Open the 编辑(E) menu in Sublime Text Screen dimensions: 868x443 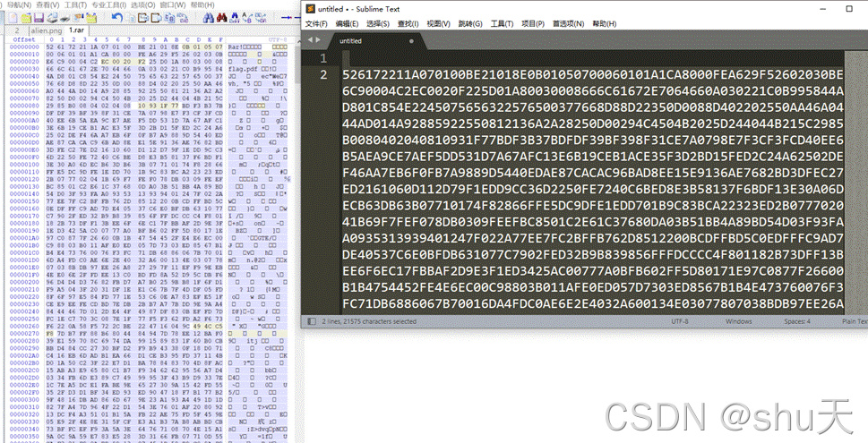tap(347, 24)
